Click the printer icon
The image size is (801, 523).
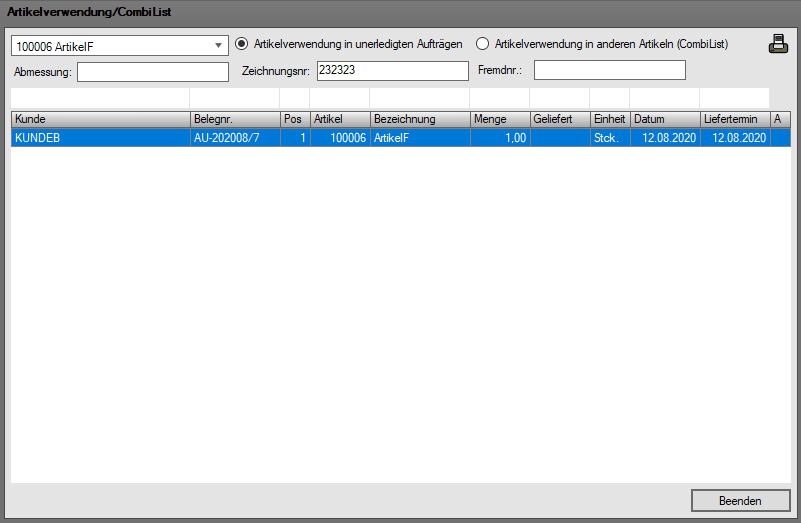point(778,44)
